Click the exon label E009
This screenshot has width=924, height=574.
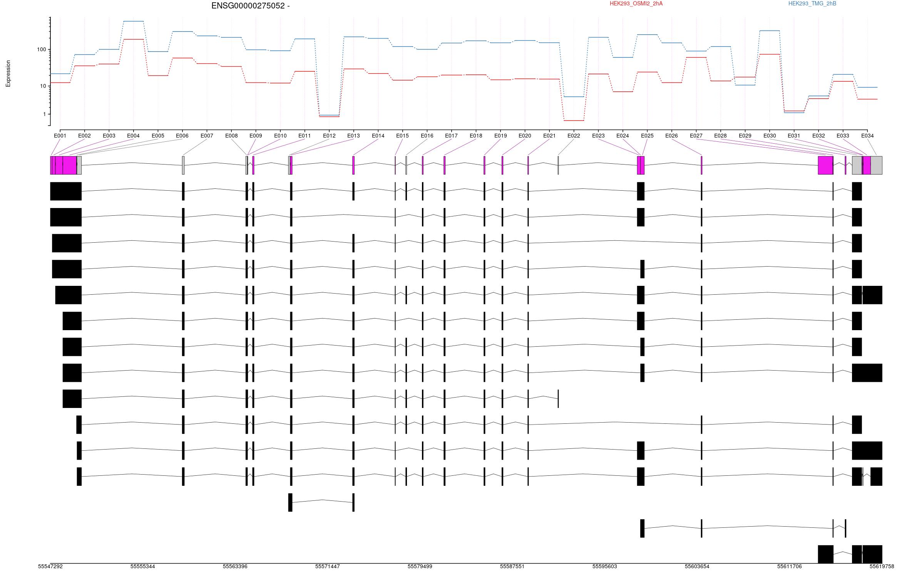point(256,136)
